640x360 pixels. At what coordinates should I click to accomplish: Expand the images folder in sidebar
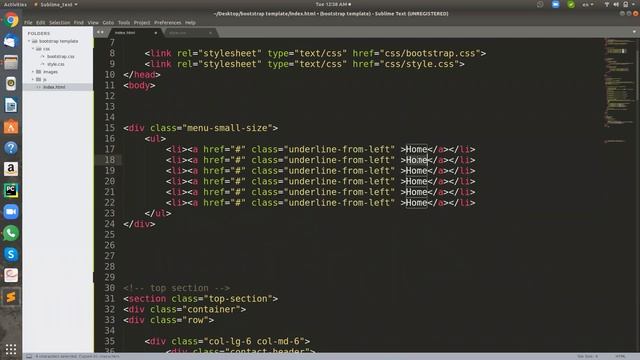[x=33, y=72]
